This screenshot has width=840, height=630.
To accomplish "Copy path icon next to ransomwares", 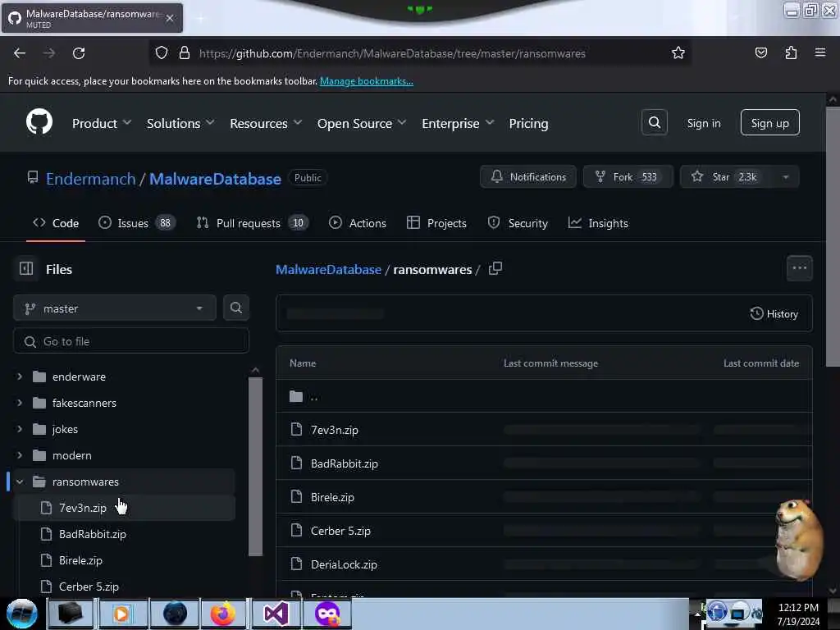I will (x=495, y=268).
